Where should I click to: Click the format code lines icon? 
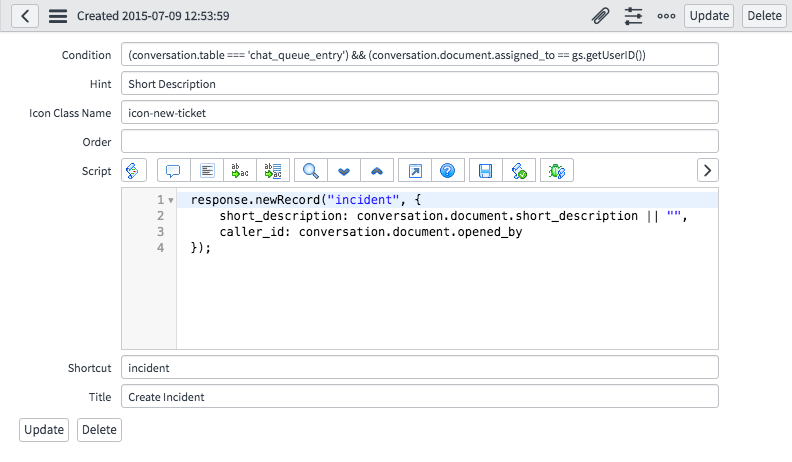(x=207, y=171)
